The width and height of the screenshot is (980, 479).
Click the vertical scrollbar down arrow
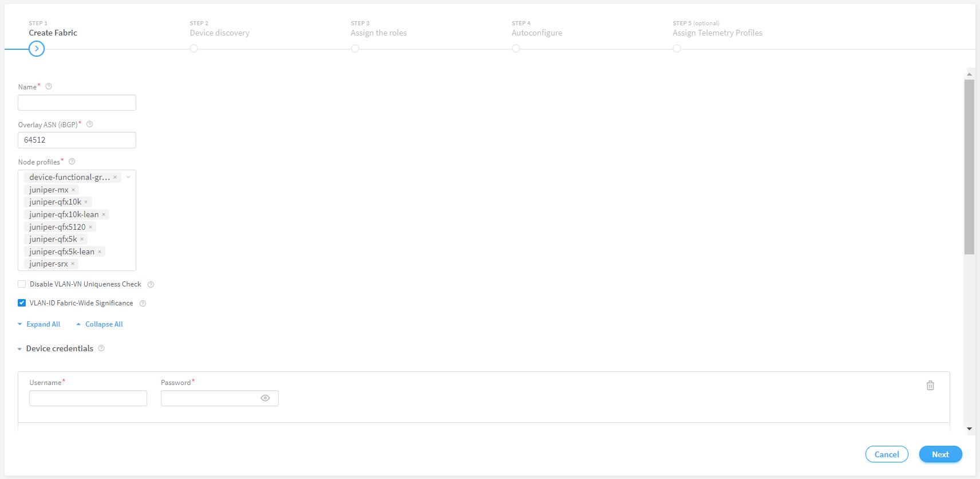tap(969, 429)
